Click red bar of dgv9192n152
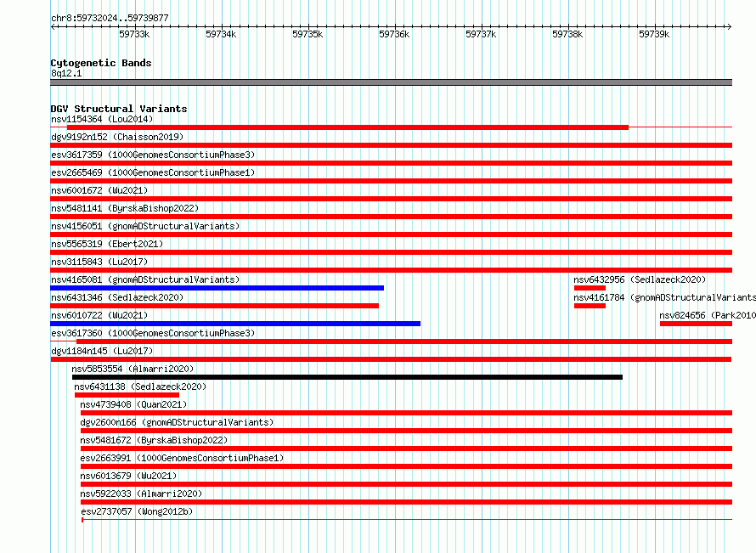This screenshot has height=553, width=756. tap(391, 145)
